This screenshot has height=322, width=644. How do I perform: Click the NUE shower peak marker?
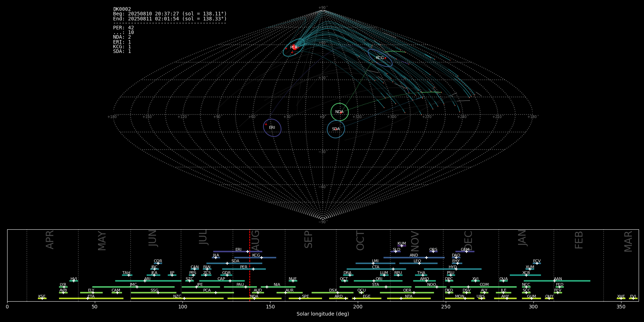pyautogui.click(x=293, y=281)
